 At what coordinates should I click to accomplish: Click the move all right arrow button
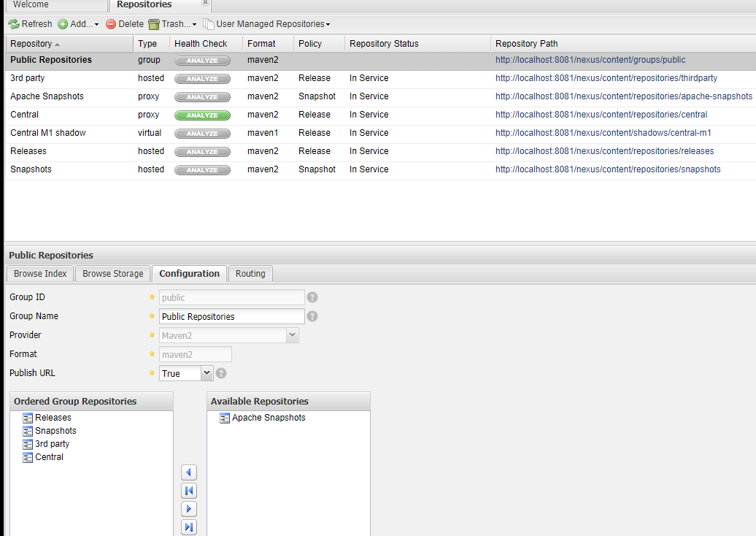189,527
